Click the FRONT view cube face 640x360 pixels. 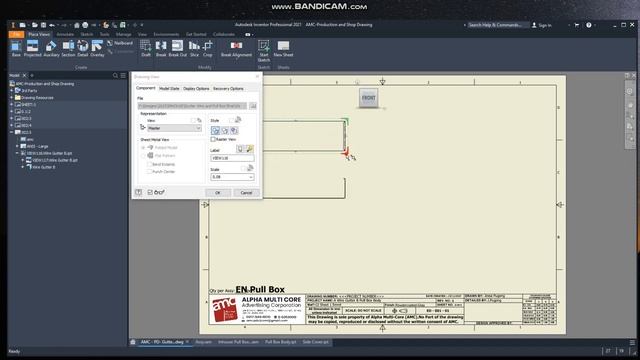[x=368, y=98]
